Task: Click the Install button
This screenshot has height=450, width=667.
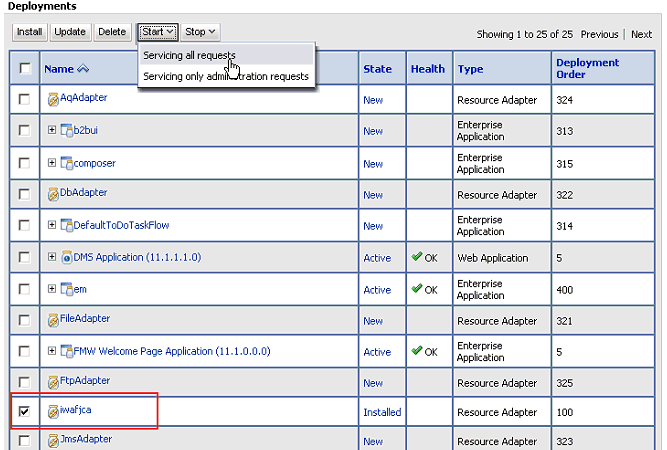Action: (x=29, y=32)
